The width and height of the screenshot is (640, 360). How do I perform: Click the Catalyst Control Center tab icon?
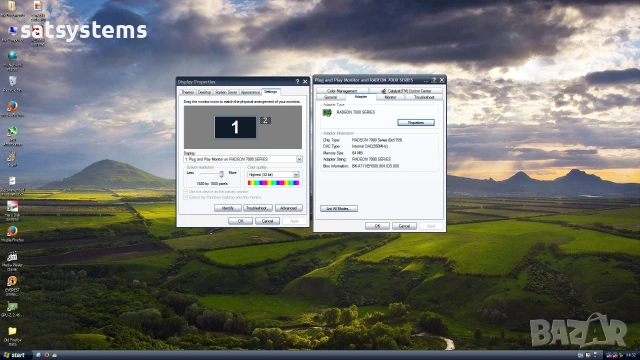click(383, 91)
